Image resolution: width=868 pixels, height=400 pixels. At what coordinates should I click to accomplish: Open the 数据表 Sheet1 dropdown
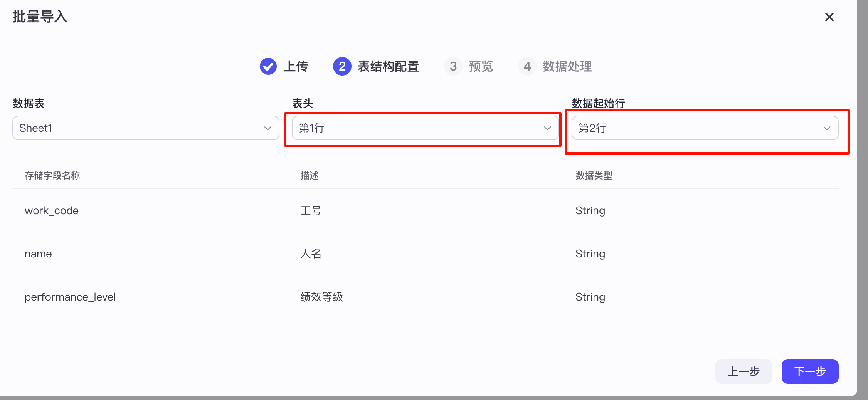[145, 128]
